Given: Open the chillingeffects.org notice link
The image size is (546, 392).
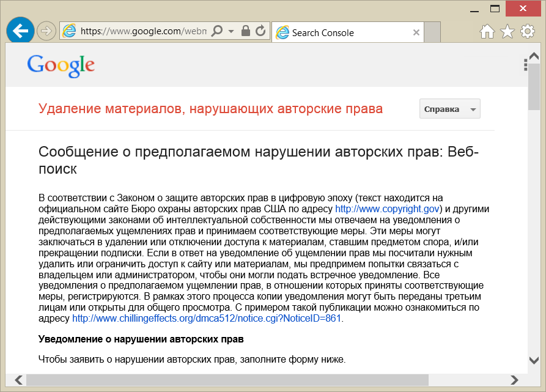Looking at the screenshot, I should [x=207, y=319].
